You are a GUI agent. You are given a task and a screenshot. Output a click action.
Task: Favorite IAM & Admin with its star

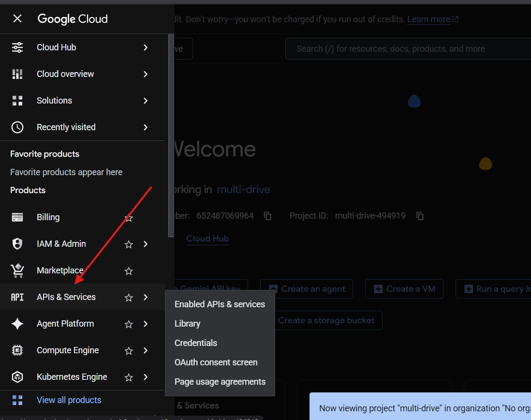coord(129,244)
